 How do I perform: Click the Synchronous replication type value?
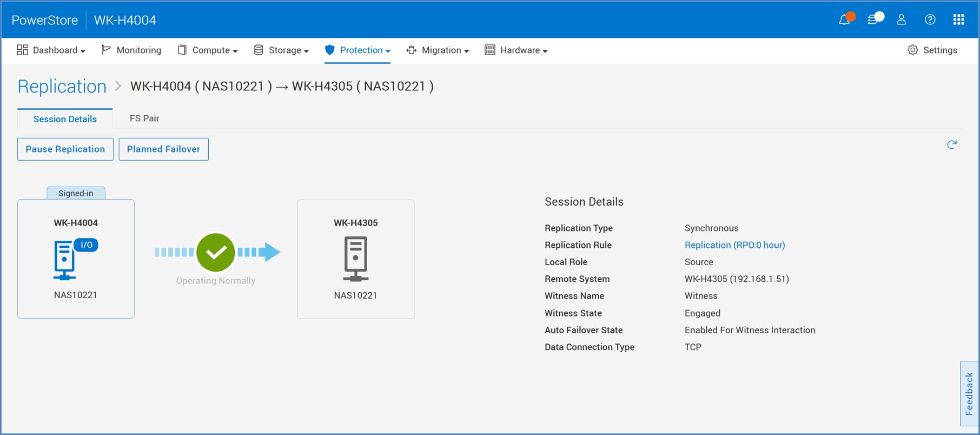(712, 228)
